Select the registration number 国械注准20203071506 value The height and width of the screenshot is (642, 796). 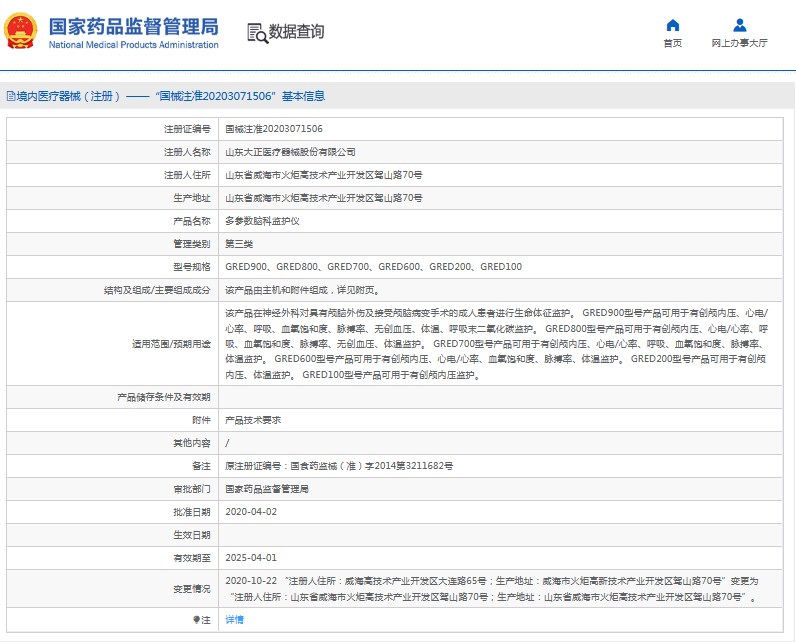274,129
